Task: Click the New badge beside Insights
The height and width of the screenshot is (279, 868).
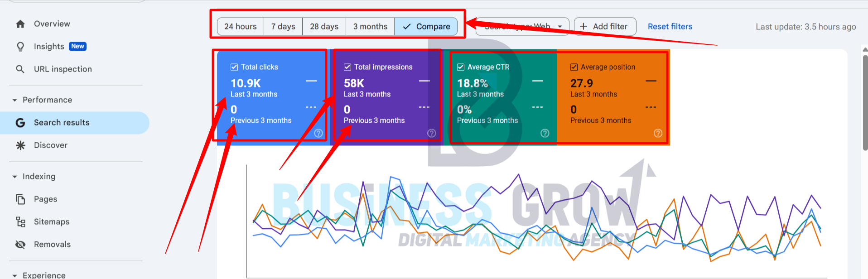Action: (77, 46)
